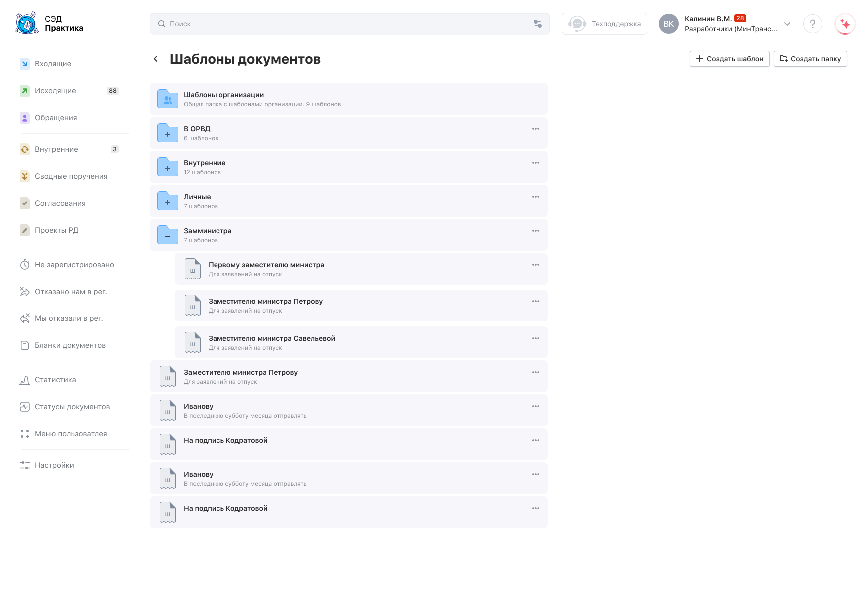Go to Статистика in the sidebar
This screenshot has height=589, width=868.
[55, 380]
